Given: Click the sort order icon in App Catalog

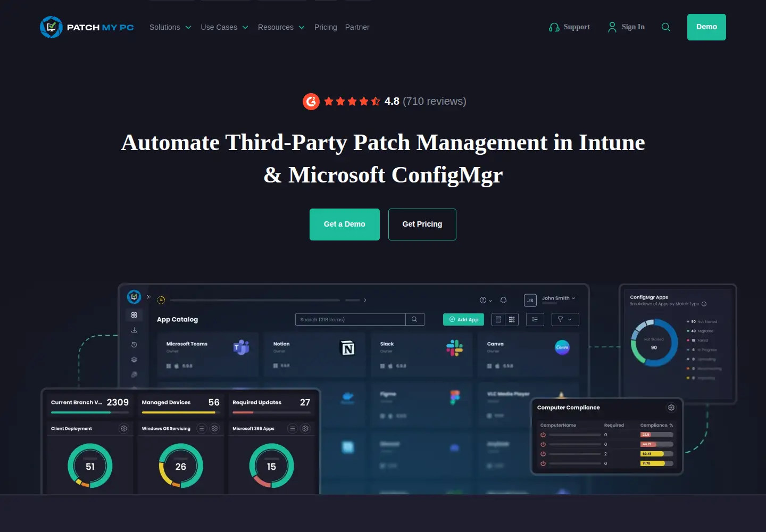Looking at the screenshot, I should click(535, 319).
